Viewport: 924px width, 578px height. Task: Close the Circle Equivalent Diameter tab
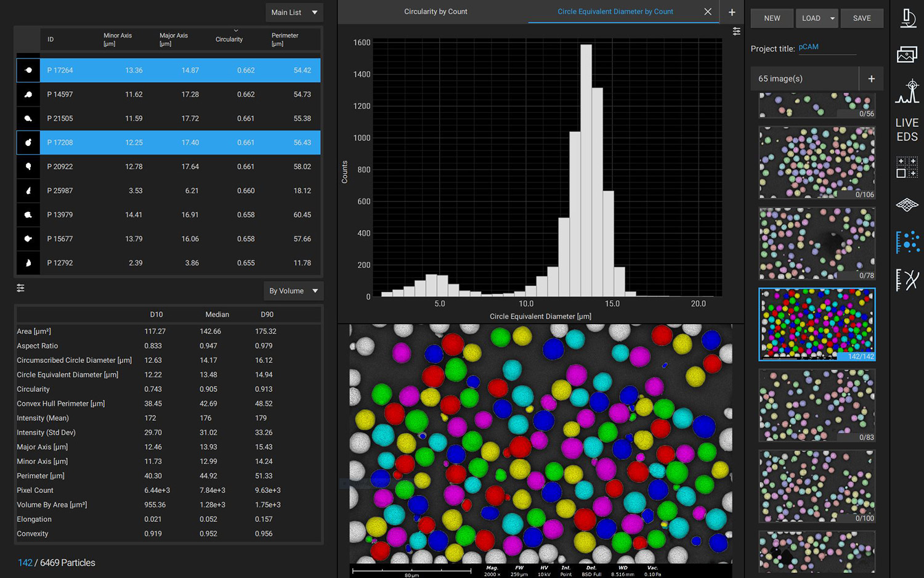pos(708,12)
